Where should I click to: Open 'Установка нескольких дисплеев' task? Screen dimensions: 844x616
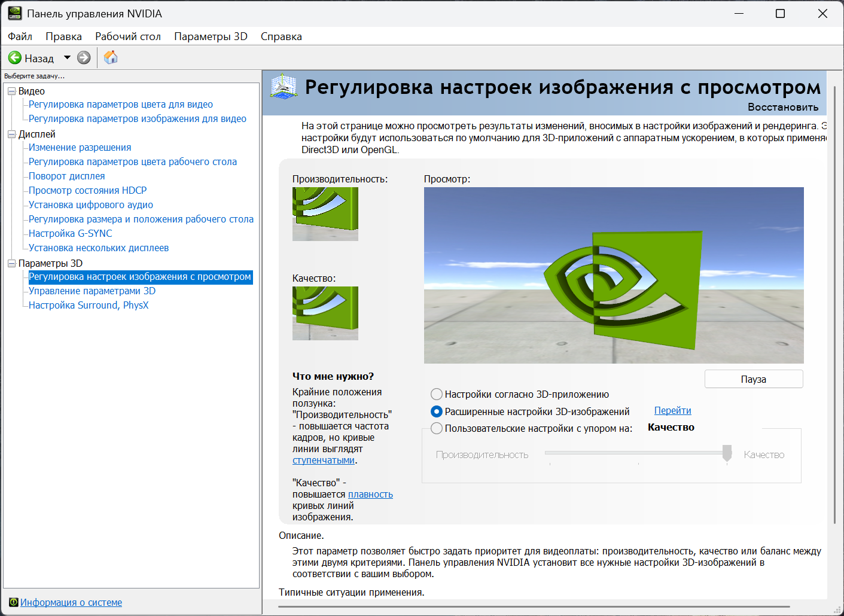pos(99,248)
